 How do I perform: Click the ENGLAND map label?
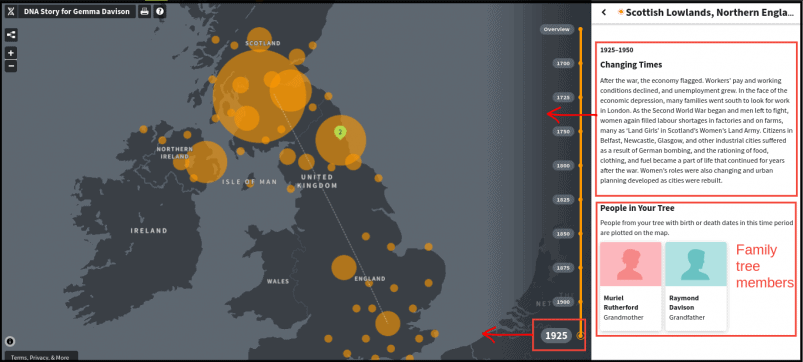click(x=370, y=279)
